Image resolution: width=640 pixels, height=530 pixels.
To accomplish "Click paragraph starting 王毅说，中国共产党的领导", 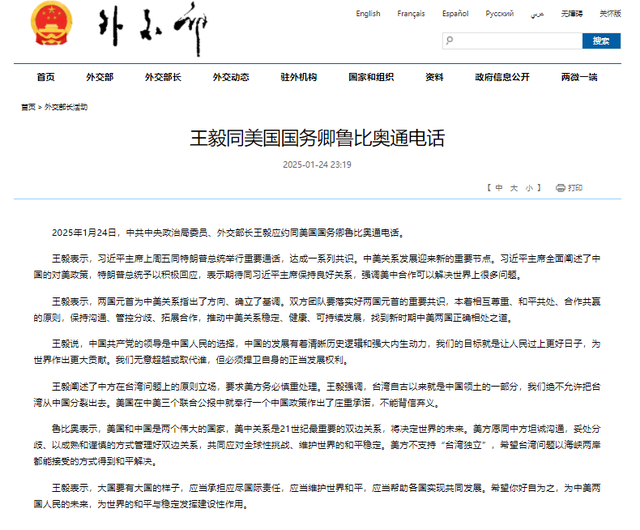I will [317, 352].
